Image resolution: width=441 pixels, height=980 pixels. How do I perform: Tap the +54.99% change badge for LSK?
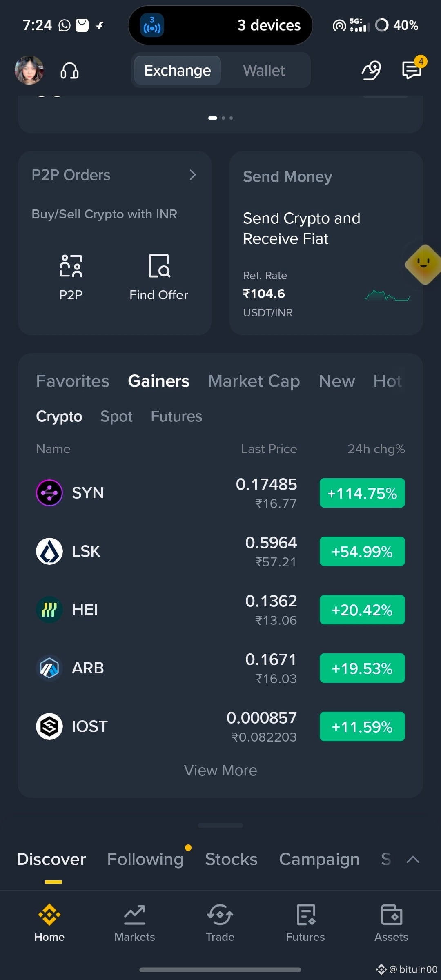click(362, 551)
